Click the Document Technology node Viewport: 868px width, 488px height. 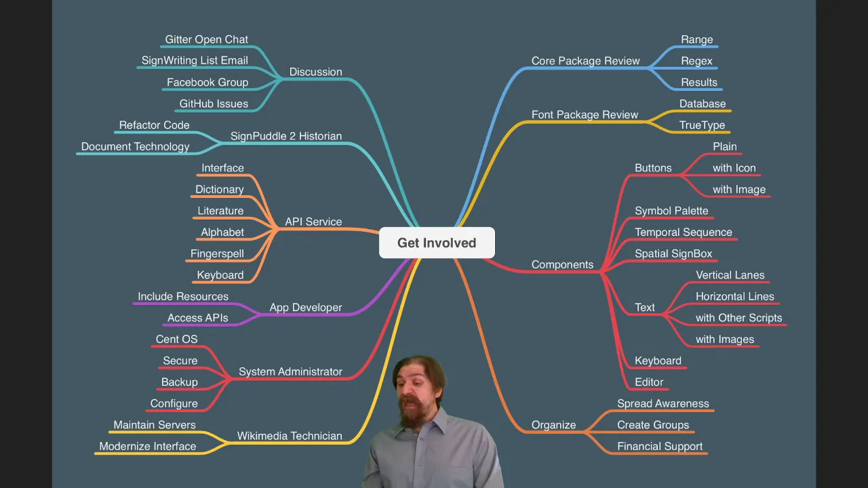(x=136, y=146)
